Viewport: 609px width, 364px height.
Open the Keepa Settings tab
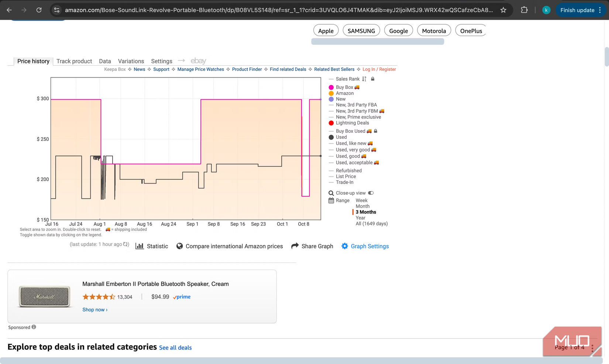[162, 61]
